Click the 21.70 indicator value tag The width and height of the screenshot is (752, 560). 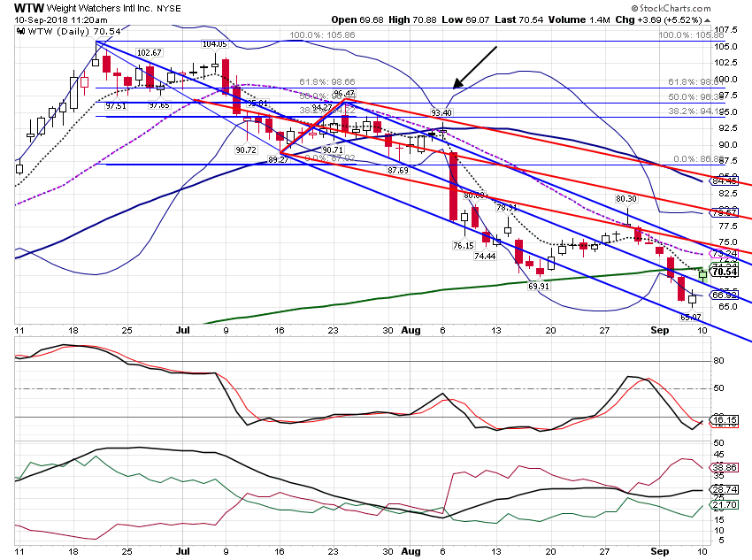click(725, 505)
